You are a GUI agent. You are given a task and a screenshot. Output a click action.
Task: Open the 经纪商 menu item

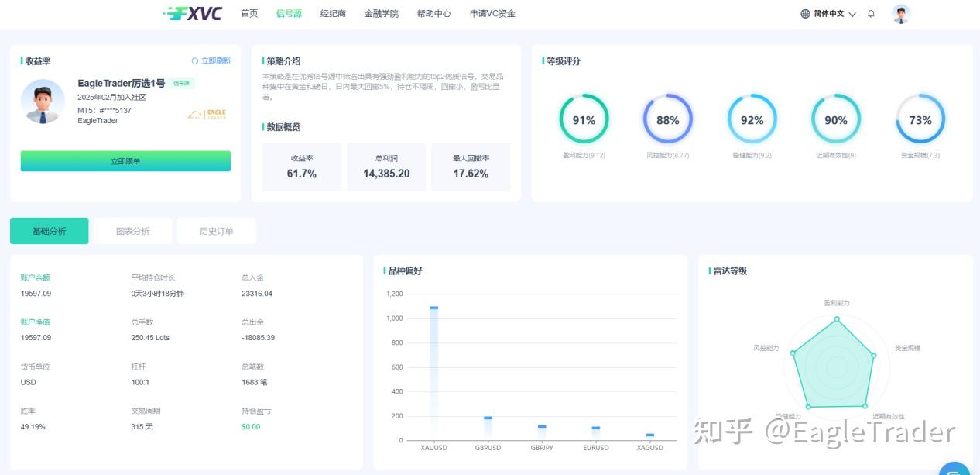point(333,13)
